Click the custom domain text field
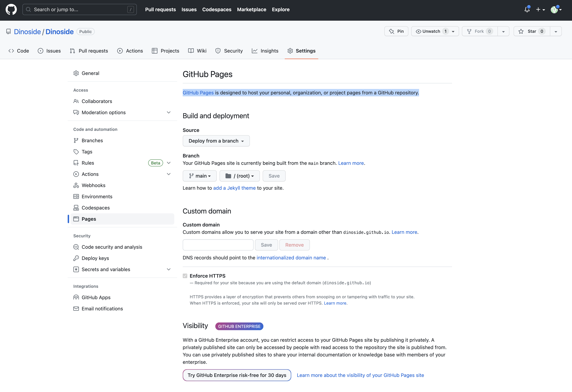Screen dimensions: 572x392 pos(218,245)
